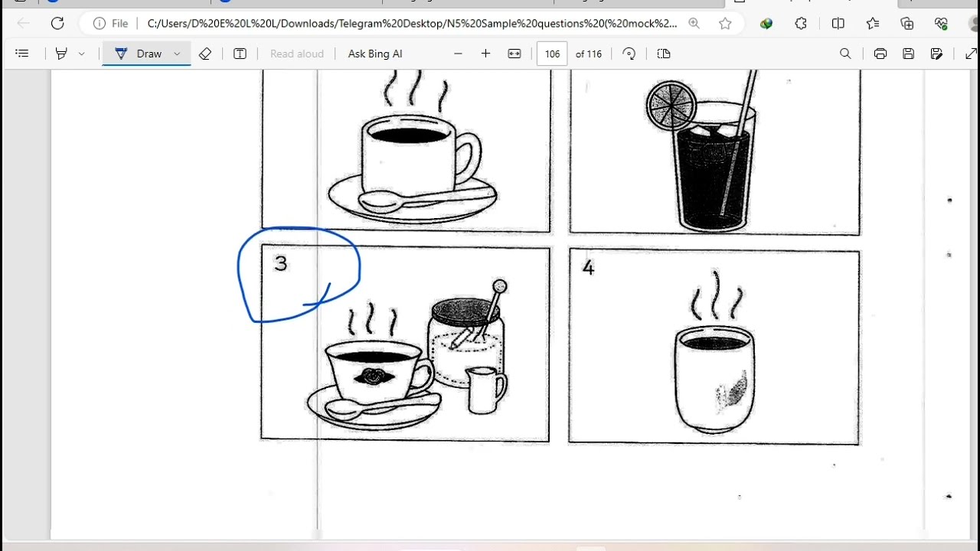Select the Add text tool
980x551 pixels.
(x=240, y=54)
